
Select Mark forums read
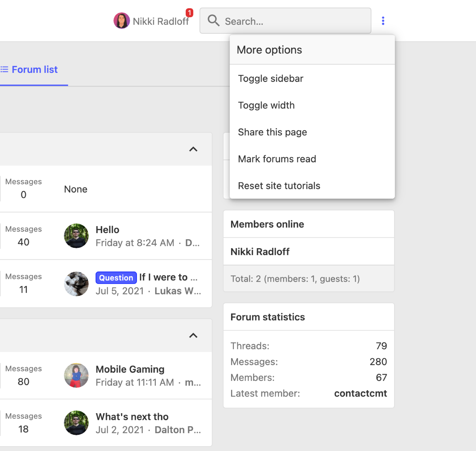tap(277, 159)
